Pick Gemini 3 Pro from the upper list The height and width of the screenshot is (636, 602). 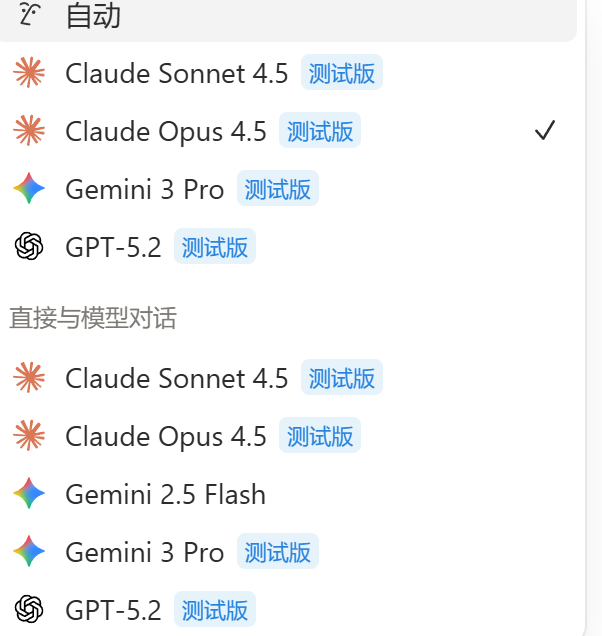(x=287, y=188)
